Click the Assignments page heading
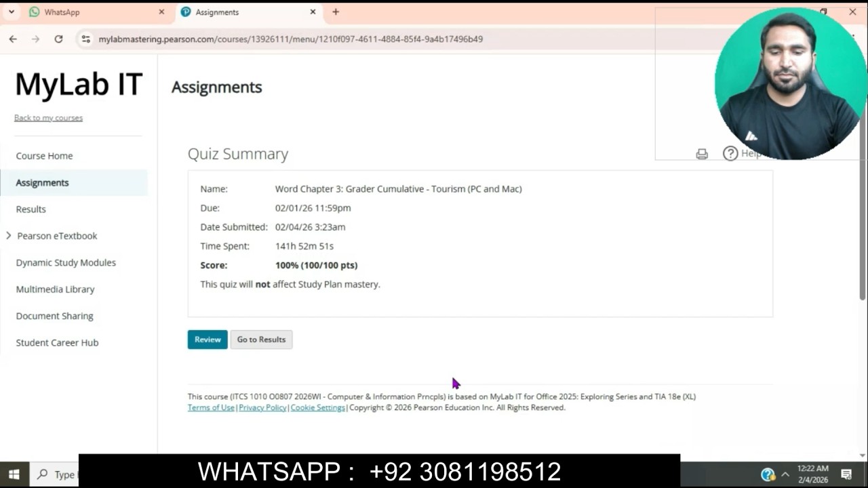Viewport: 868px width, 488px height. [217, 87]
